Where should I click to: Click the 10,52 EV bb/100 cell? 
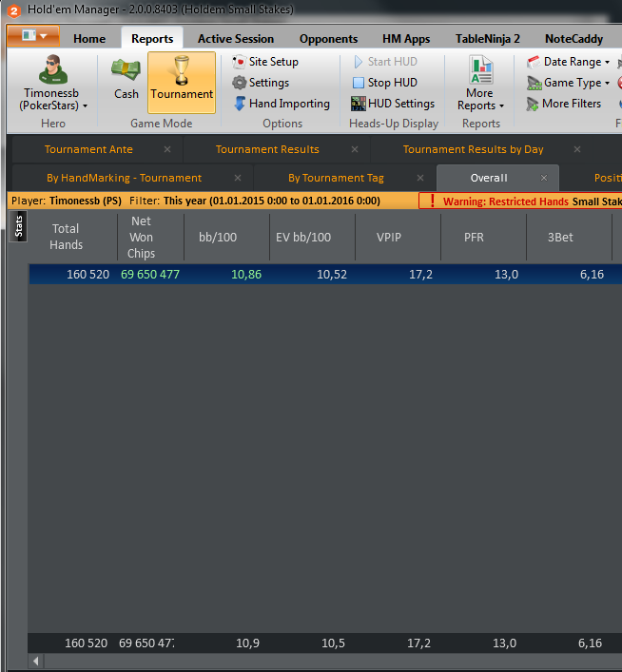click(x=332, y=275)
